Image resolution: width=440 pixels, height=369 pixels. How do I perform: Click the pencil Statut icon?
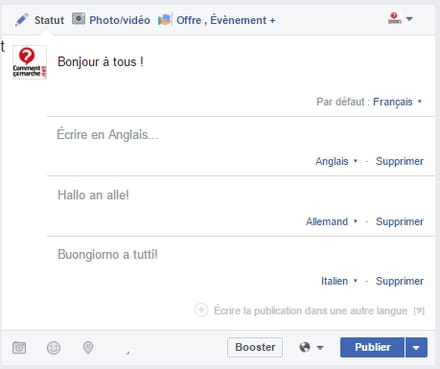coord(22,20)
